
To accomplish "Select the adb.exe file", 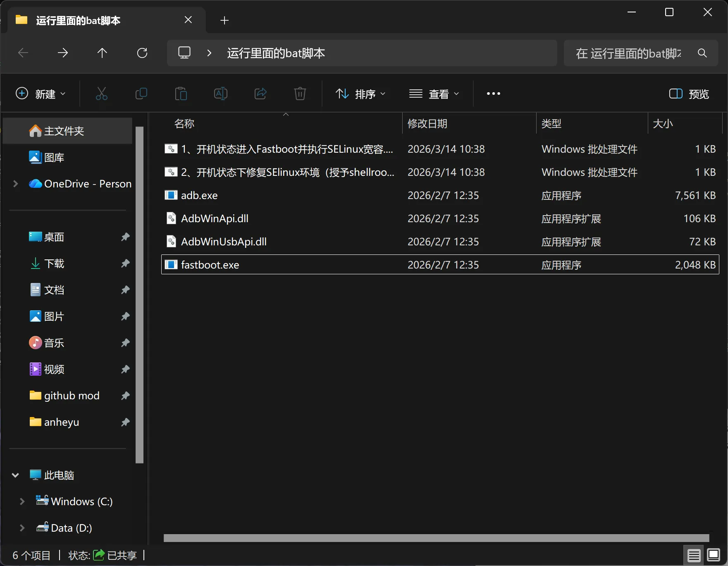I will point(199,195).
